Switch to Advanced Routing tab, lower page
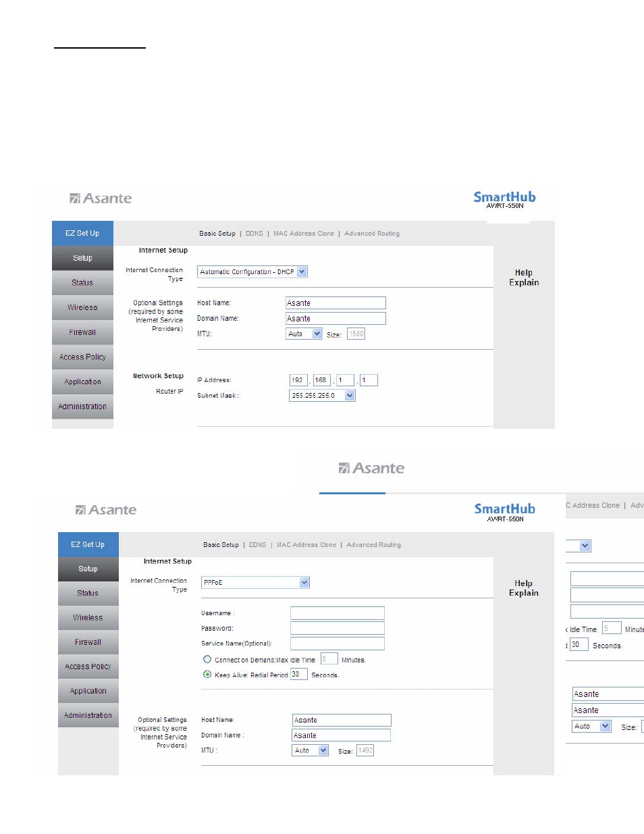644x834 pixels. click(373, 545)
